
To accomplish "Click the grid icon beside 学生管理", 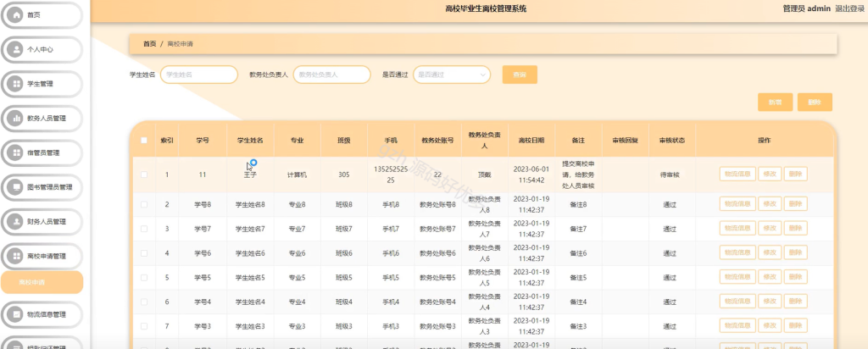I will [17, 84].
